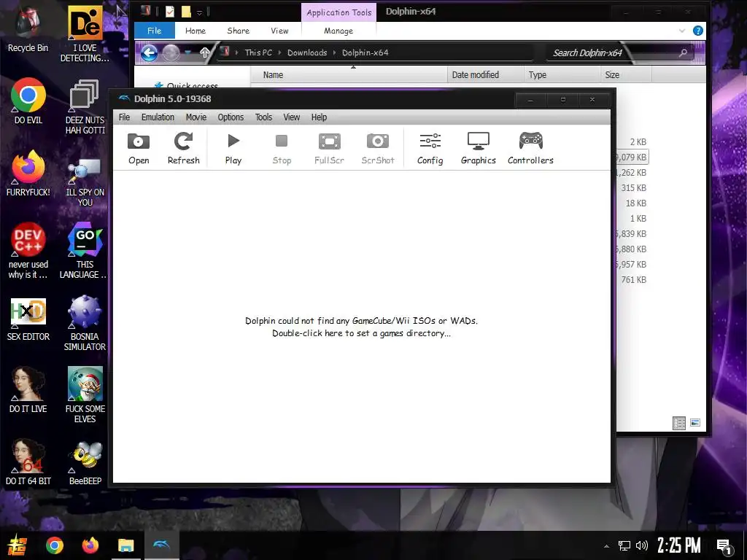This screenshot has width=747, height=560.
Task: Switch Explorer to large icons view
Action: pyautogui.click(x=695, y=422)
